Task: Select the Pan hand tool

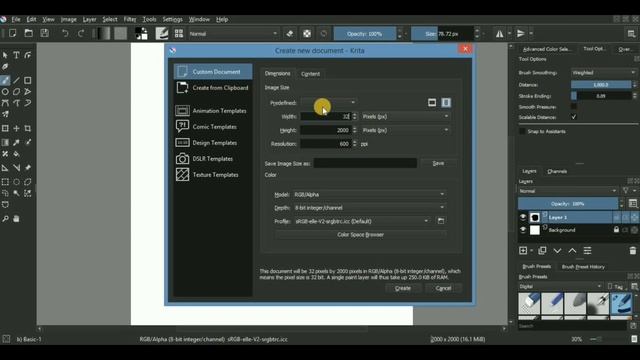Action: pos(16,219)
